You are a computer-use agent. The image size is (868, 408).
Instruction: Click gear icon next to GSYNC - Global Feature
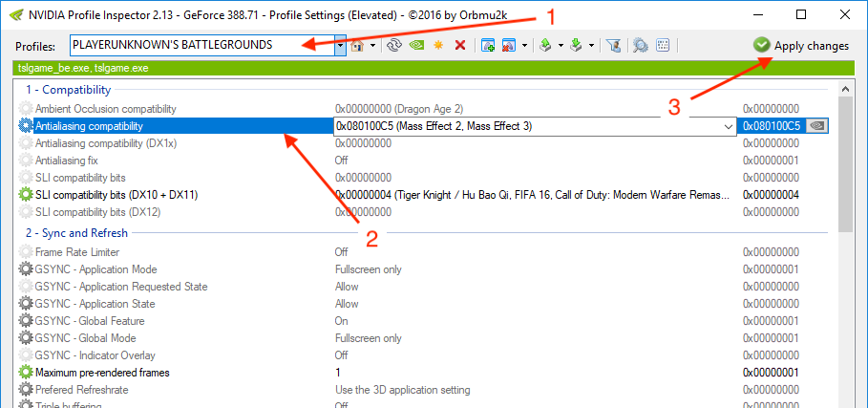tap(26, 321)
